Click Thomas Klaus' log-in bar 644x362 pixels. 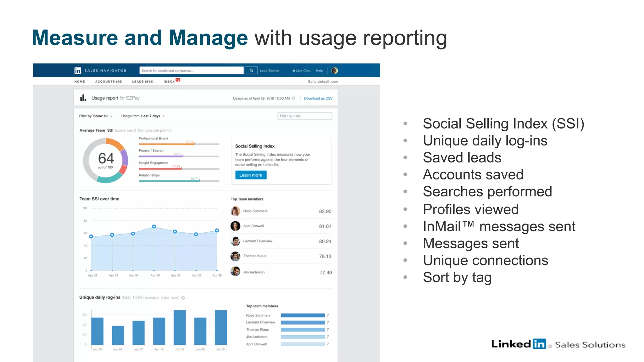click(x=303, y=330)
